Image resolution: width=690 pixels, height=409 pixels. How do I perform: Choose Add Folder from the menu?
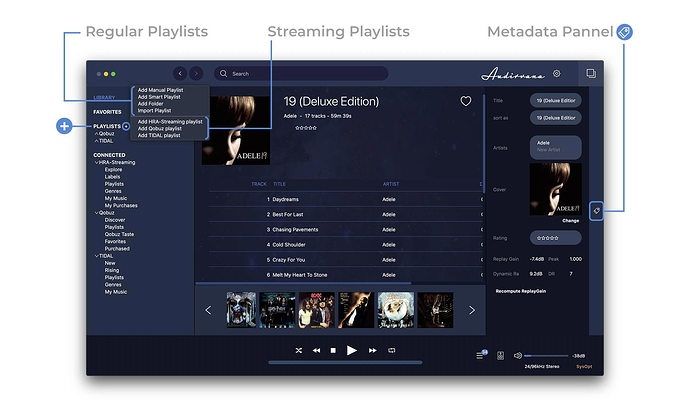(x=150, y=104)
